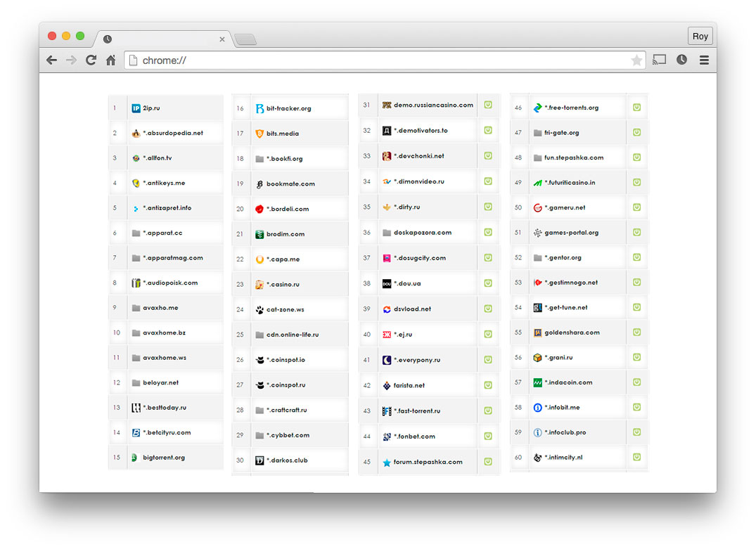This screenshot has height=549, width=756.
Task: Click the browser back arrow
Action: tap(51, 60)
